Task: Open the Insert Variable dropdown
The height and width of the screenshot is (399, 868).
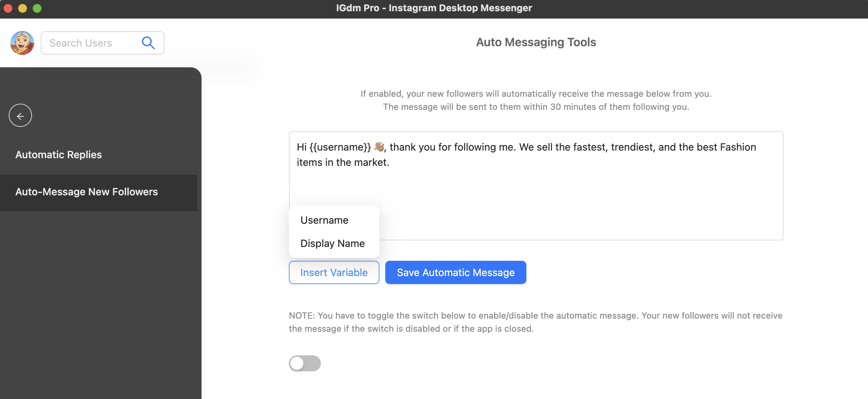Action: 334,272
